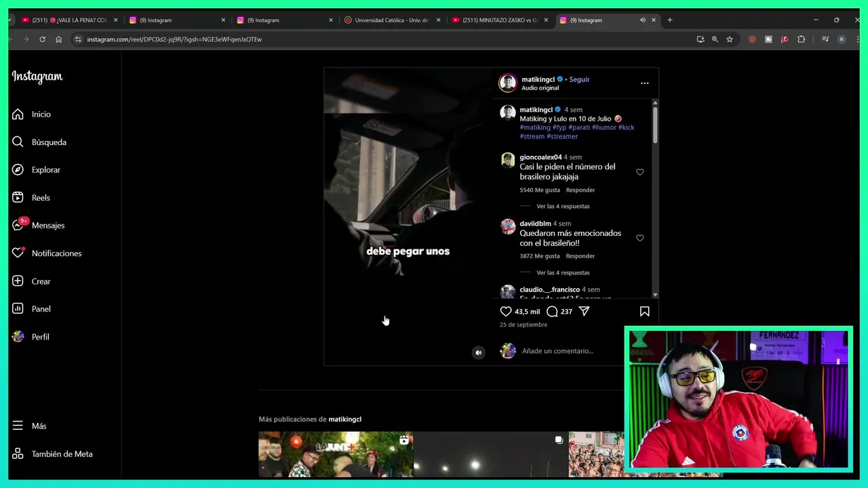Like gioncoalex04's comment
This screenshot has width=868, height=488.
[x=639, y=172]
